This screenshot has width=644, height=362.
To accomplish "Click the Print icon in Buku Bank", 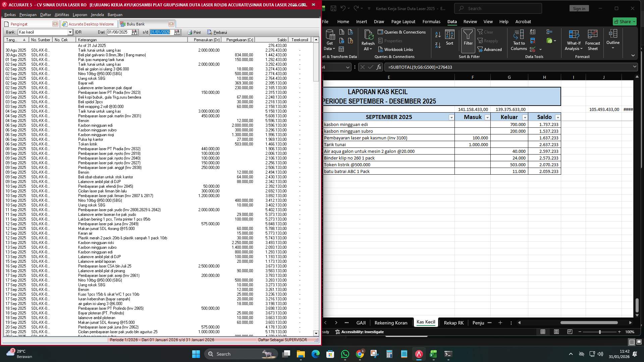I will point(190,32).
